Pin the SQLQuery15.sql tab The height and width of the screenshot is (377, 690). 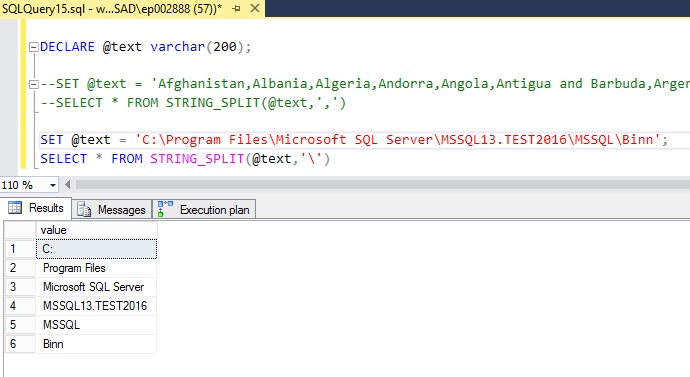(236, 8)
